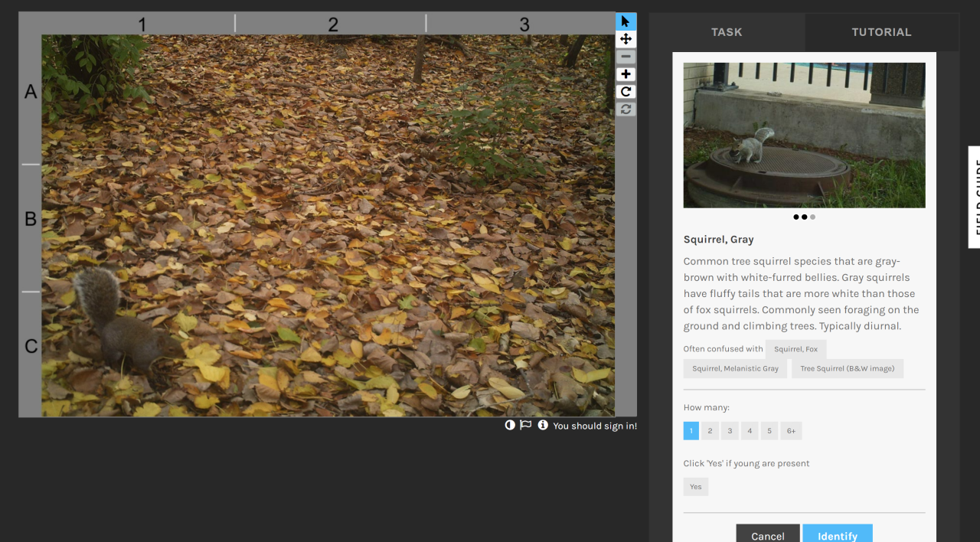Viewport: 980px width, 542px height.
Task: Show first example photo via first dot
Action: tap(796, 217)
